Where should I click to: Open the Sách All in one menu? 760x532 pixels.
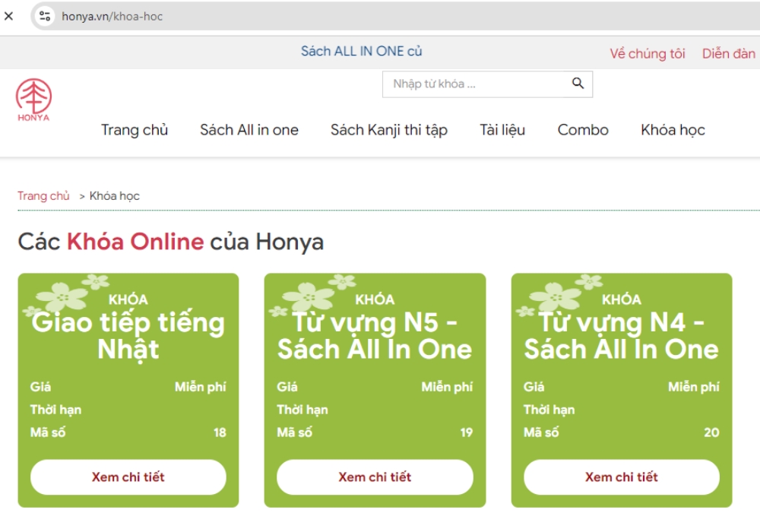click(x=249, y=130)
